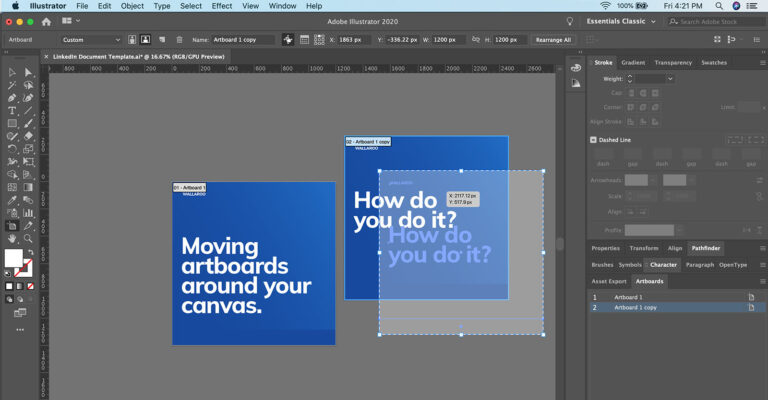768x400 pixels.
Task: Set portrait artboard orientation
Action: [x=132, y=40]
